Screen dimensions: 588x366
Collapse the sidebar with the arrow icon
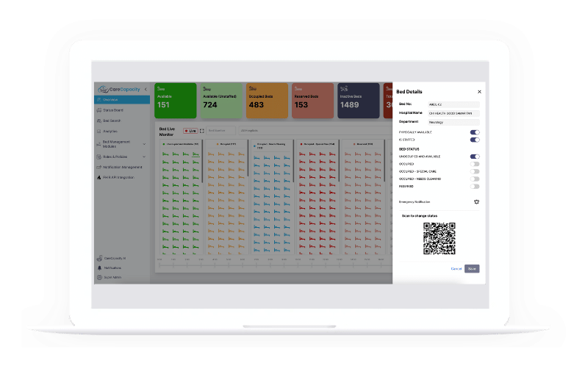coord(145,90)
